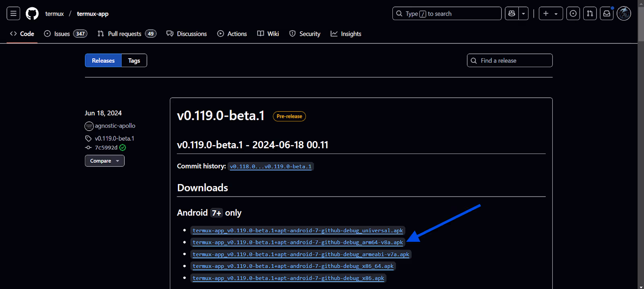Open the hamburger navigation menu
644x289 pixels.
[x=13, y=14]
